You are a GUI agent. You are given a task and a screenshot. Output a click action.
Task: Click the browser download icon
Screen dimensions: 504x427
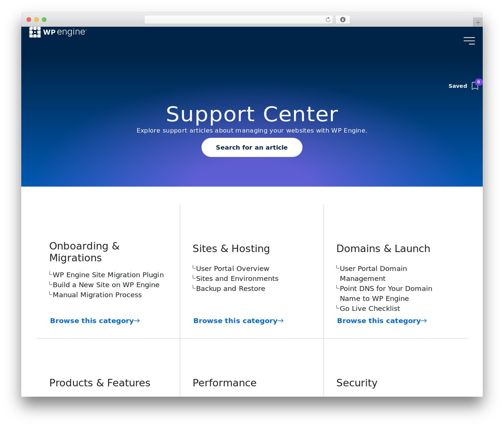tap(343, 20)
